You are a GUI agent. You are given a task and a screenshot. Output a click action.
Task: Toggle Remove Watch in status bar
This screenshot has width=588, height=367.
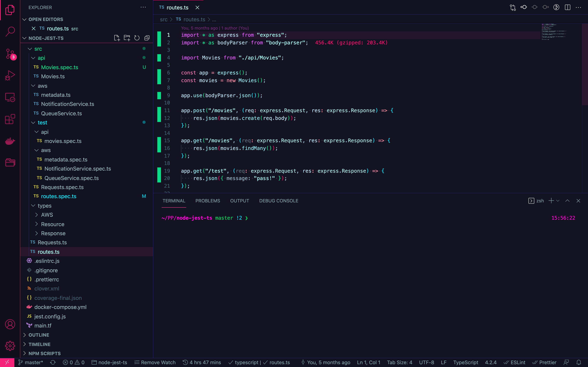tap(155, 362)
